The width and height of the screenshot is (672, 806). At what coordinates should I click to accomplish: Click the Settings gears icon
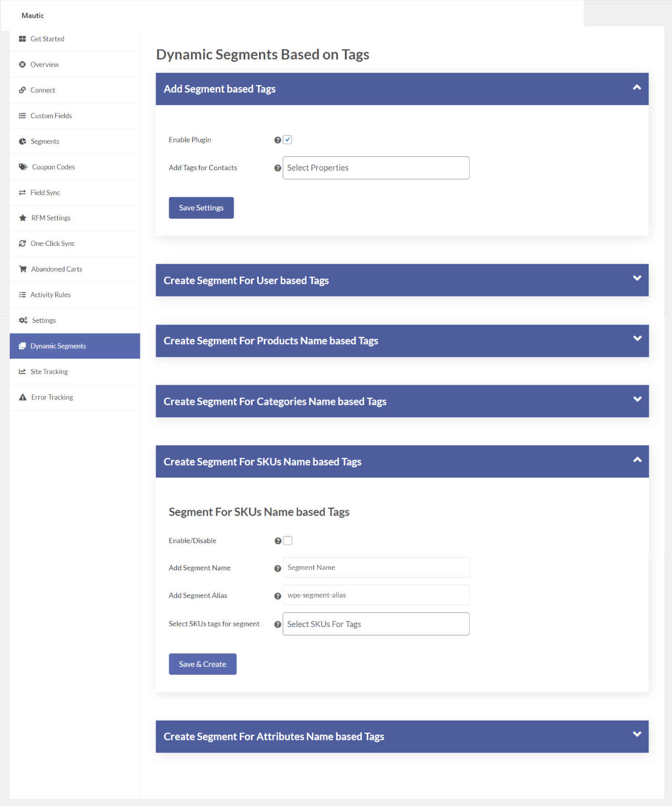click(x=23, y=320)
